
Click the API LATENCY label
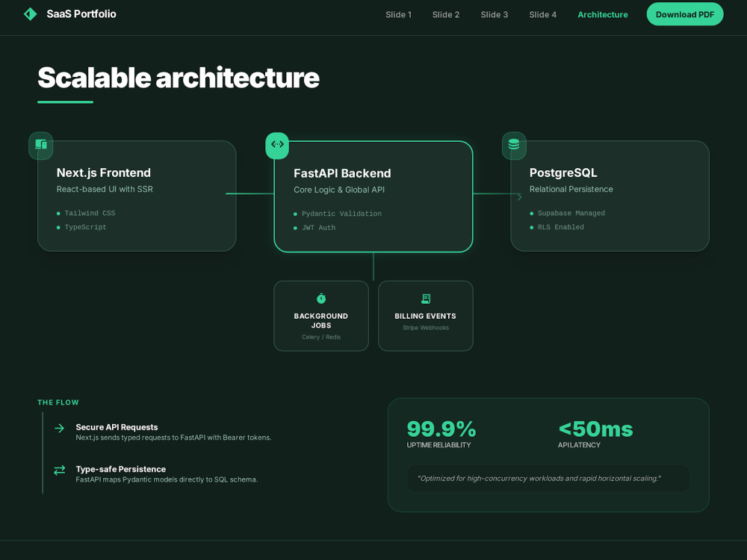(x=580, y=445)
